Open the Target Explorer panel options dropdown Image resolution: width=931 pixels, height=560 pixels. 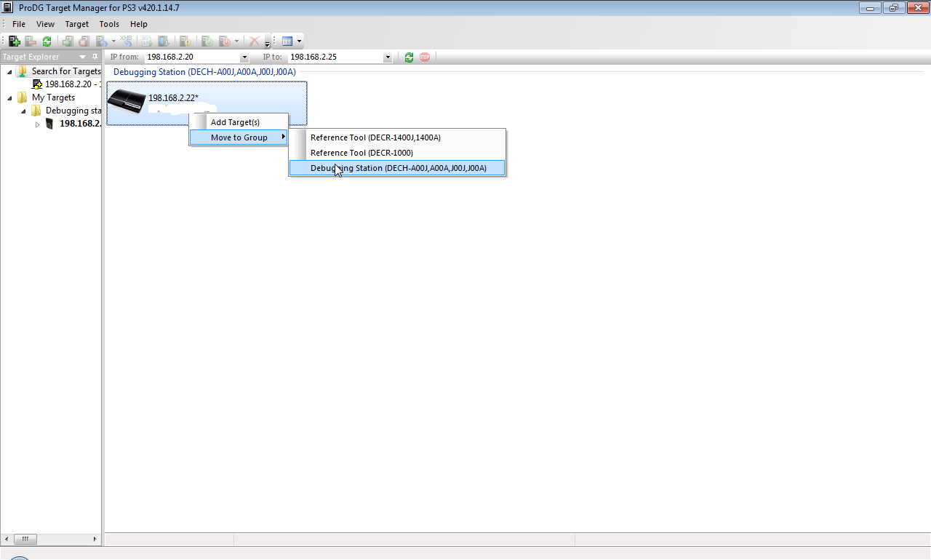click(x=82, y=57)
